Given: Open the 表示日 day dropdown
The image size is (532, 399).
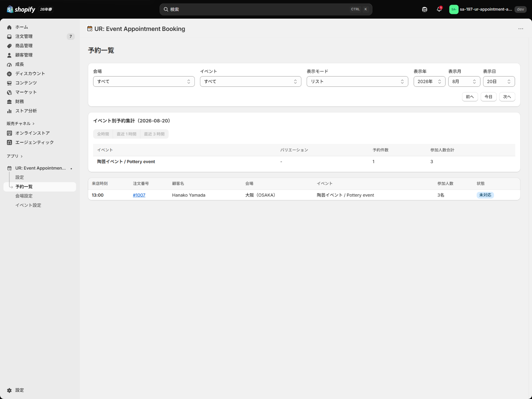Looking at the screenshot, I should [x=499, y=81].
